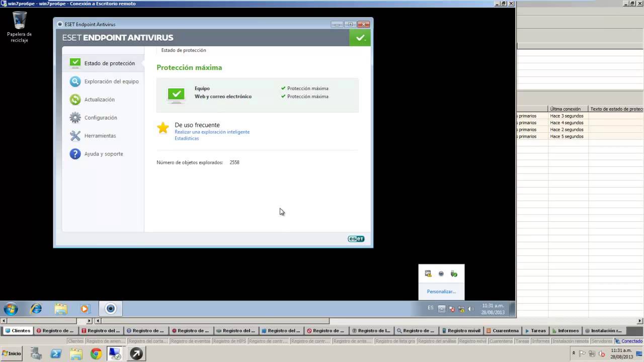Image resolution: width=644 pixels, height=362 pixels.
Task: Sort by Última conexión column header
Action: [568, 109]
